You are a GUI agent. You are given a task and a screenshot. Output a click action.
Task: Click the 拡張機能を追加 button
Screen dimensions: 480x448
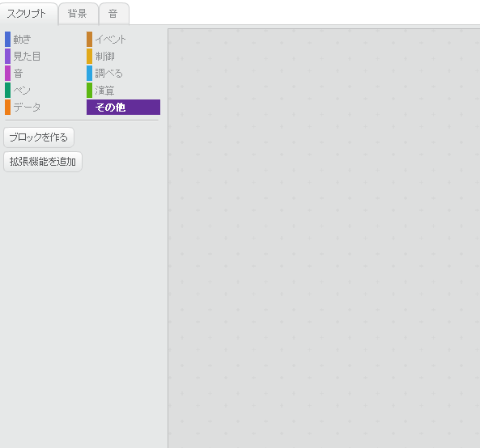point(43,162)
